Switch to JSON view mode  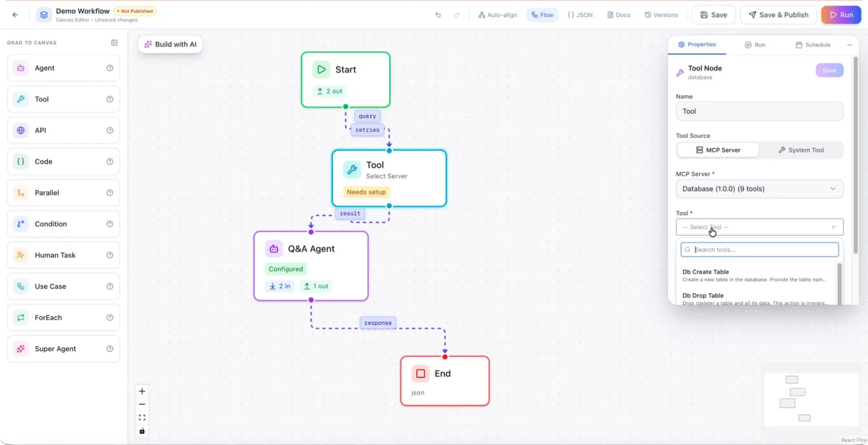tap(580, 15)
